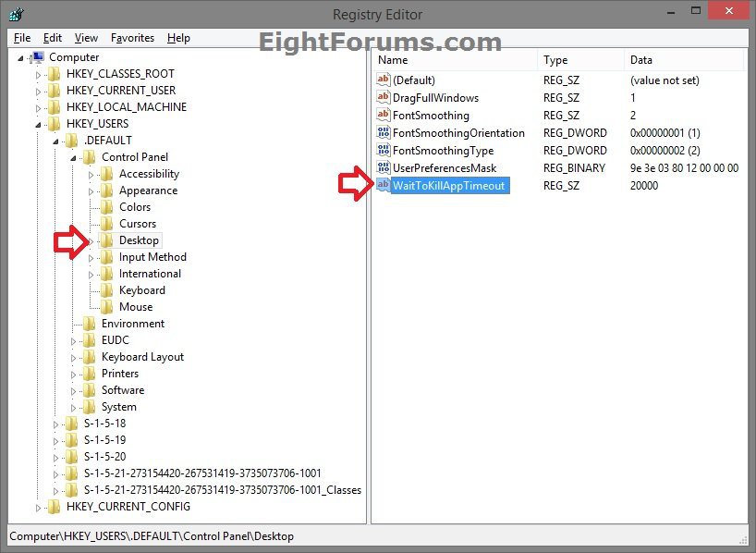Click the (Default) string value icon

pyautogui.click(x=384, y=80)
